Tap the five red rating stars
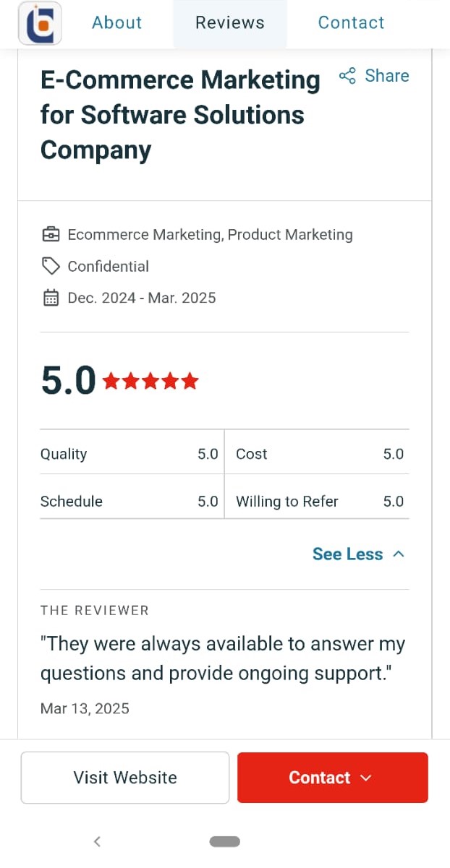This screenshot has width=450, height=868. click(x=150, y=381)
